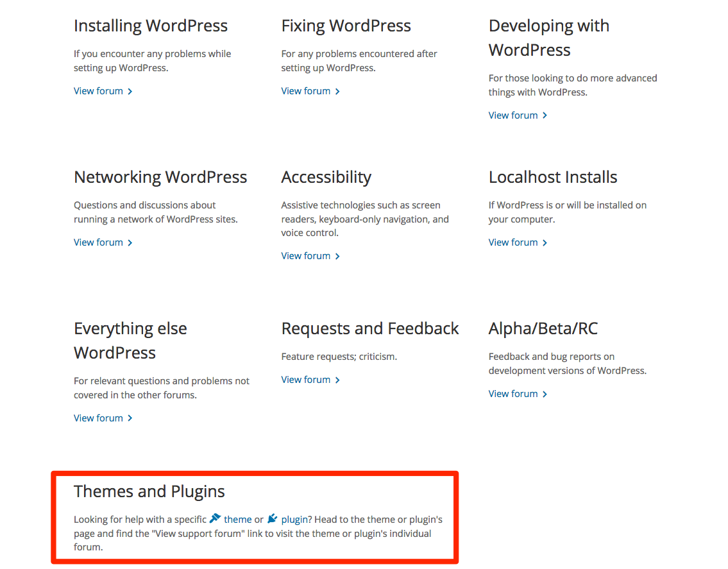Click the text 'Assistive technologies such as screen'
The image size is (728, 569).
pos(360,205)
